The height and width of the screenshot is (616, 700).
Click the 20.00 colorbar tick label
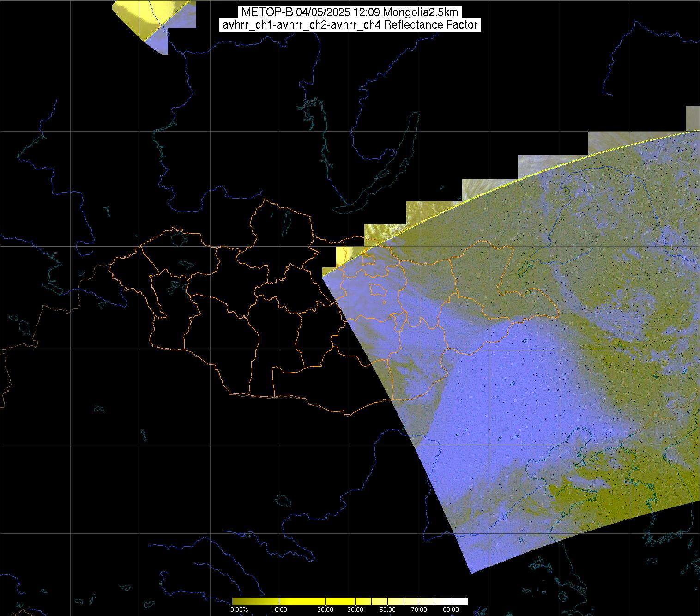(x=325, y=610)
